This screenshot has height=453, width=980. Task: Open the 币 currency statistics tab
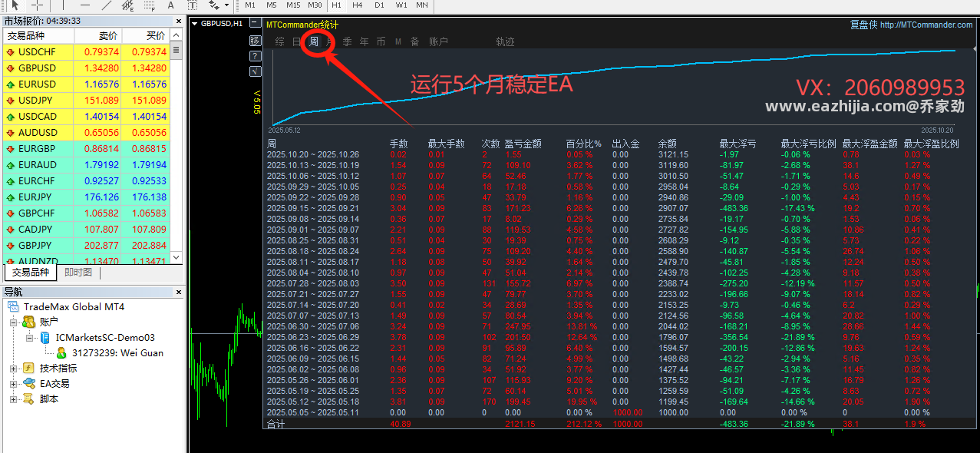click(381, 41)
